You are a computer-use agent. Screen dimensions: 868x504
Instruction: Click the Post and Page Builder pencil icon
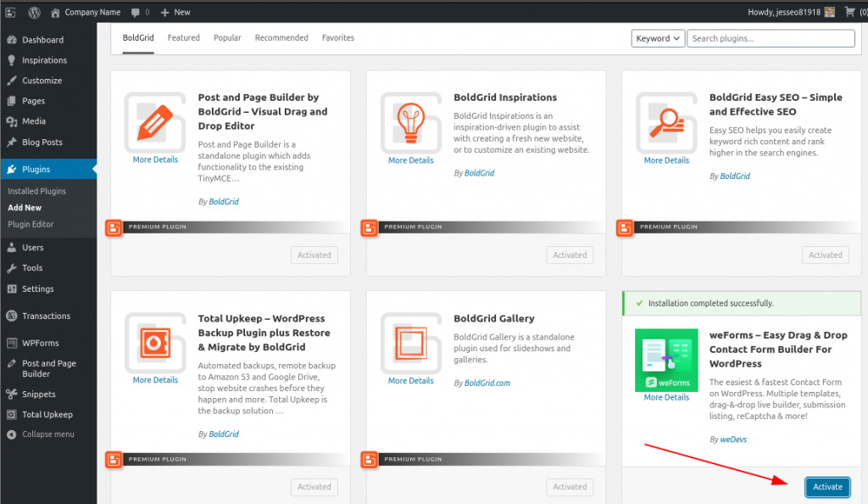(x=155, y=122)
